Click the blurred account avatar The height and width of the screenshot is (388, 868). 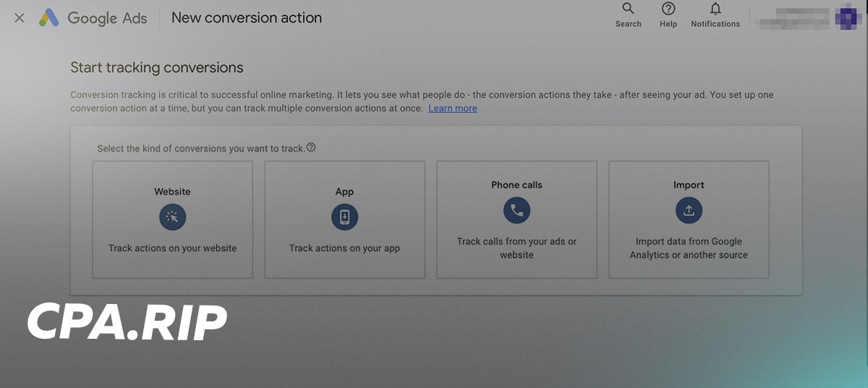(x=847, y=17)
